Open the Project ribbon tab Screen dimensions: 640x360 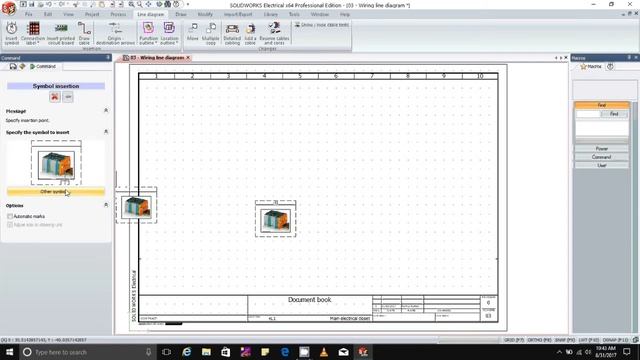pos(92,14)
